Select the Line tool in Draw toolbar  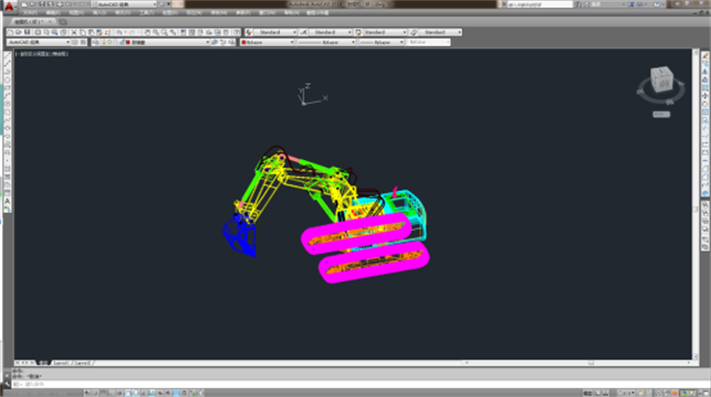(7, 55)
